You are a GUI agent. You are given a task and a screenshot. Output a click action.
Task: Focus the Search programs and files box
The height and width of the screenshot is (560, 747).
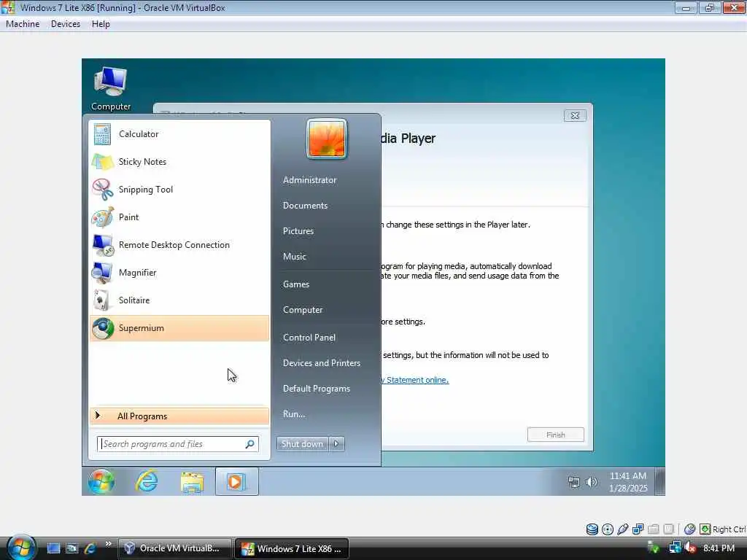tap(178, 444)
